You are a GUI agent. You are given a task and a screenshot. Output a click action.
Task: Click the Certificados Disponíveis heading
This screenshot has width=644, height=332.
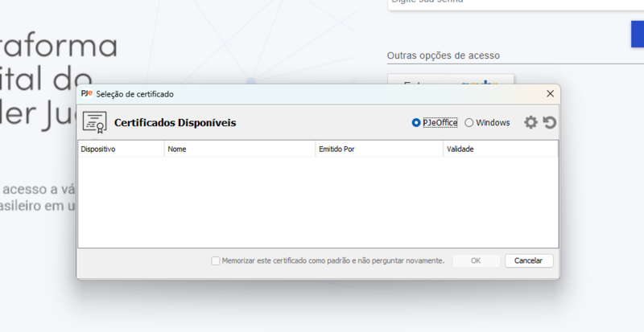point(175,123)
